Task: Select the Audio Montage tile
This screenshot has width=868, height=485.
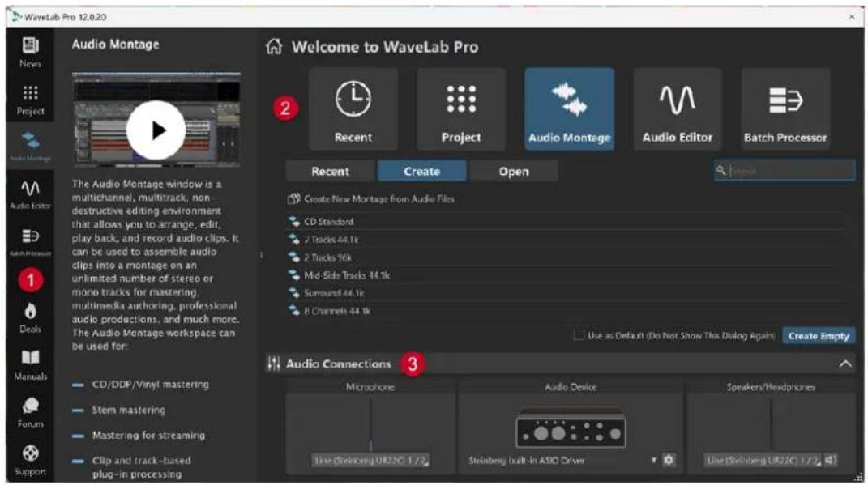Action: pos(569,109)
